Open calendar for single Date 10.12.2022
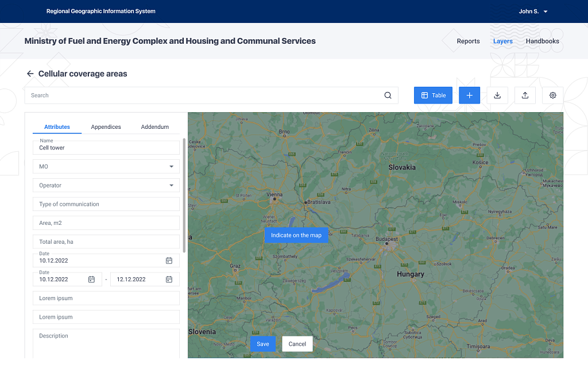This screenshot has width=588, height=368. (169, 260)
